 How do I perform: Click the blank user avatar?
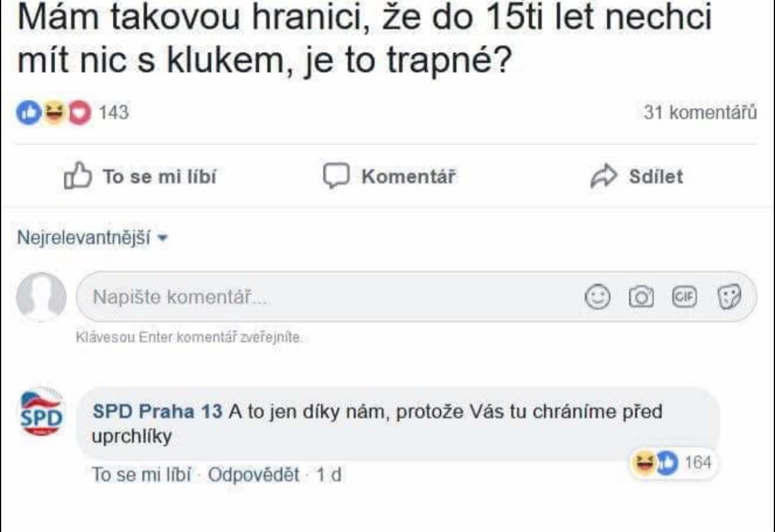pos(41,297)
